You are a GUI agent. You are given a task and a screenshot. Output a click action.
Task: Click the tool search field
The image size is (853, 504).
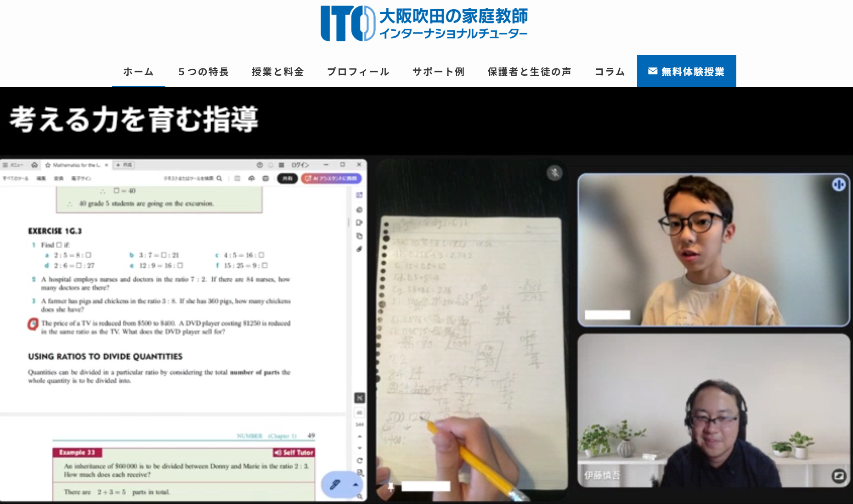tap(193, 178)
